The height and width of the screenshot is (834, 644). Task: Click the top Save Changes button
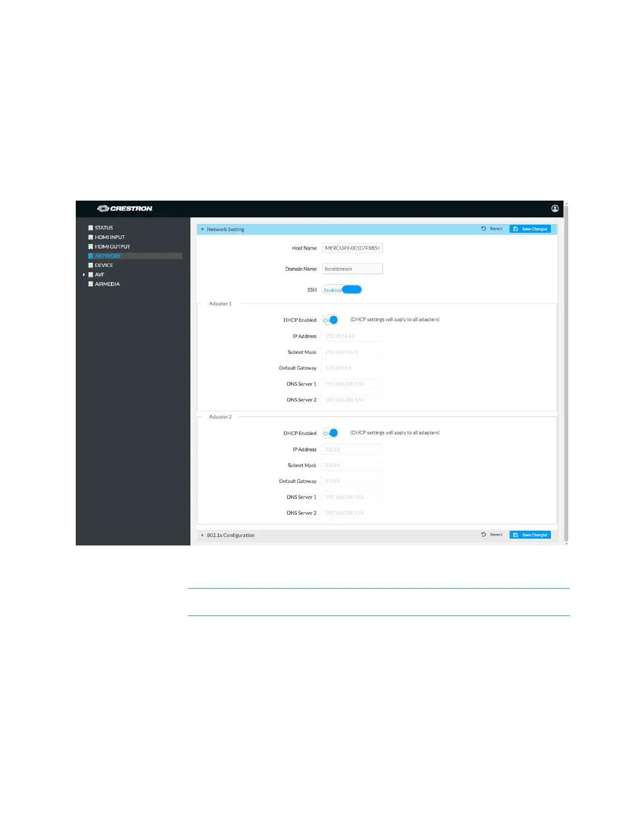tap(530, 229)
